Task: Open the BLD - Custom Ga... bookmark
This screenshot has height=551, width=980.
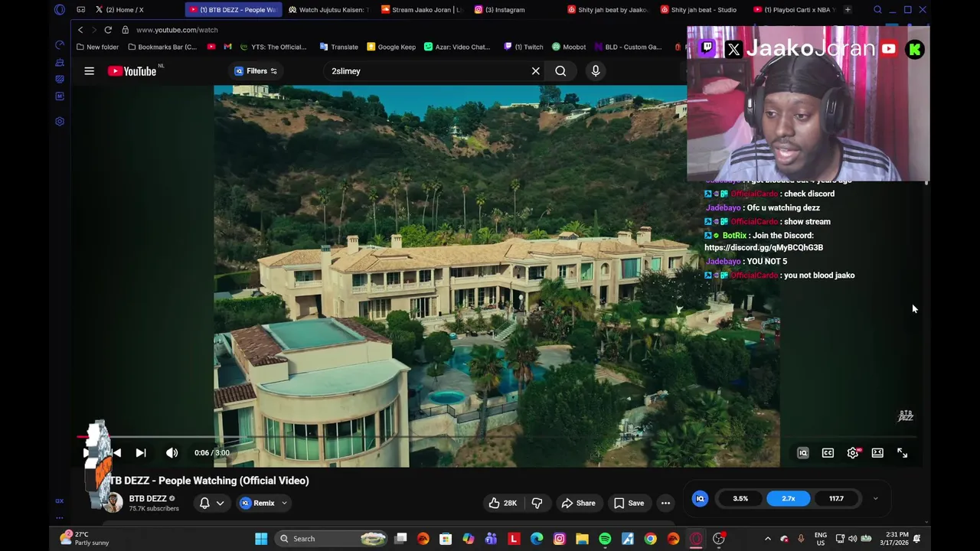Action: click(x=628, y=47)
